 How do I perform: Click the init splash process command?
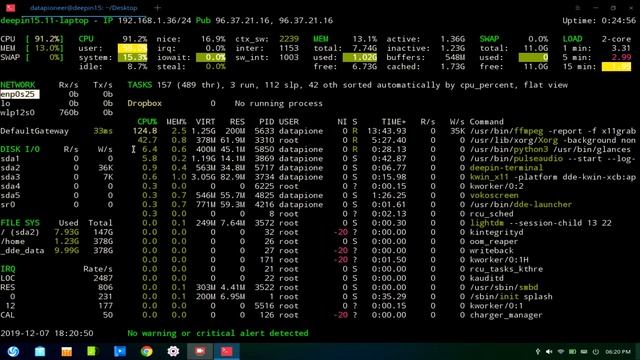click(511, 296)
